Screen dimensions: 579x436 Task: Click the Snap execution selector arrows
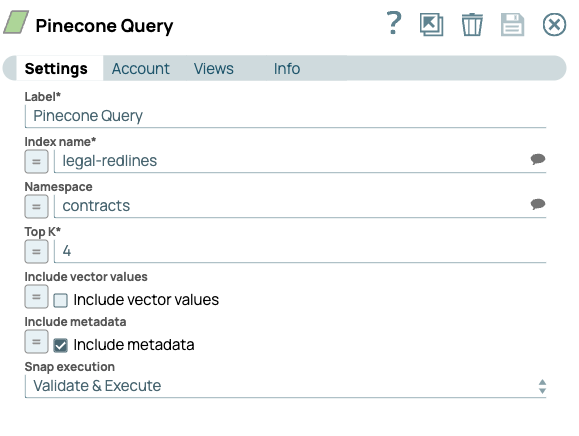tap(542, 386)
